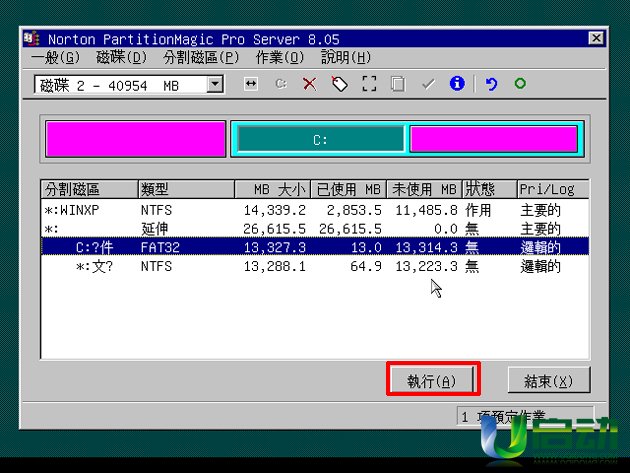Click the red X delete partition icon
This screenshot has width=630, height=473.
[x=309, y=85]
